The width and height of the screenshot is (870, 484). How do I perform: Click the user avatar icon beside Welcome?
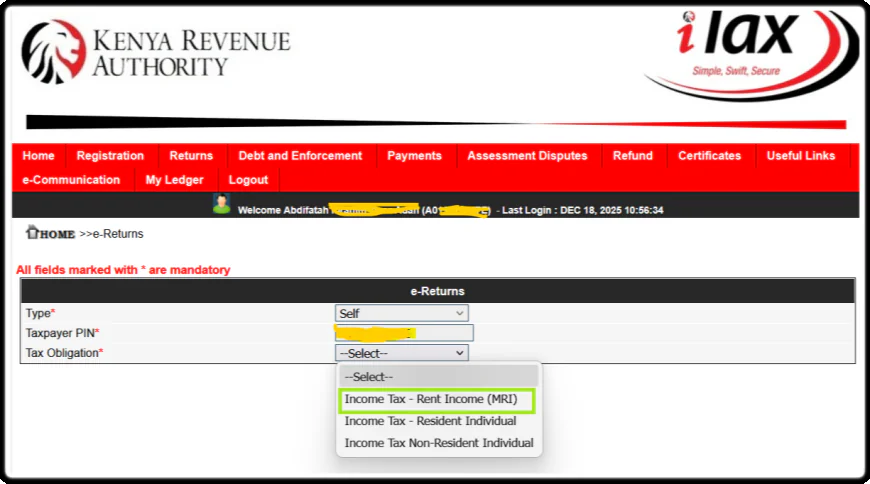(x=221, y=204)
